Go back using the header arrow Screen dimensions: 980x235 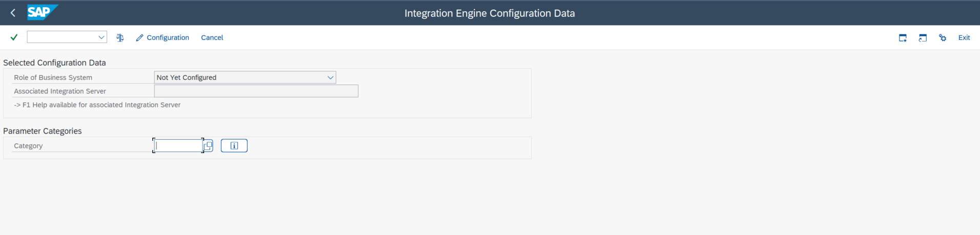(13, 13)
